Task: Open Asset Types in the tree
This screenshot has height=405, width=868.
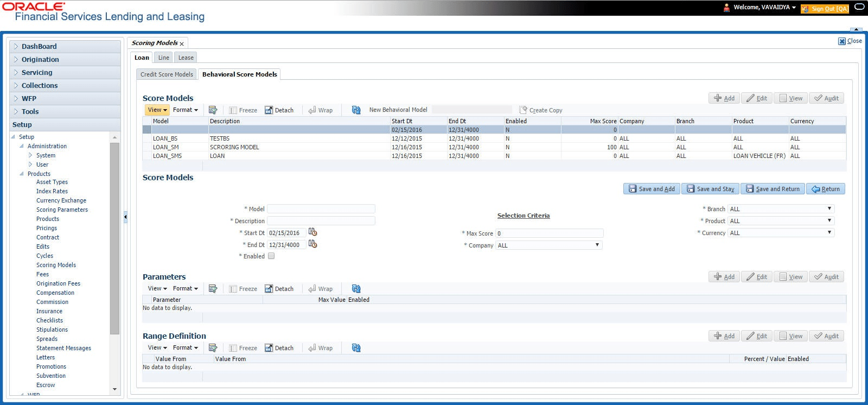Action: pos(52,182)
